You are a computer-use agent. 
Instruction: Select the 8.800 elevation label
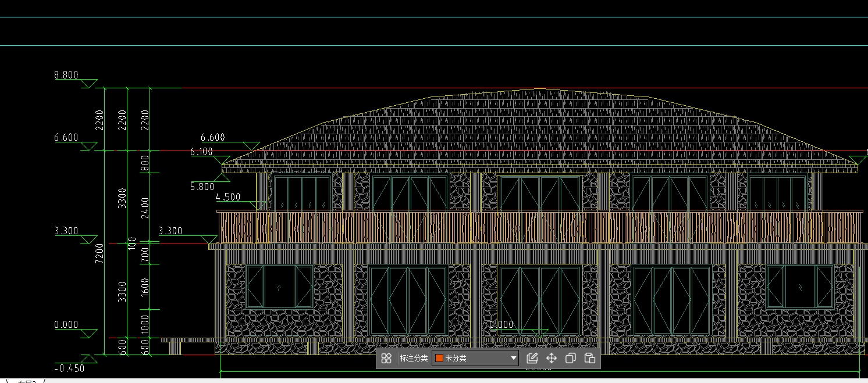[66, 75]
